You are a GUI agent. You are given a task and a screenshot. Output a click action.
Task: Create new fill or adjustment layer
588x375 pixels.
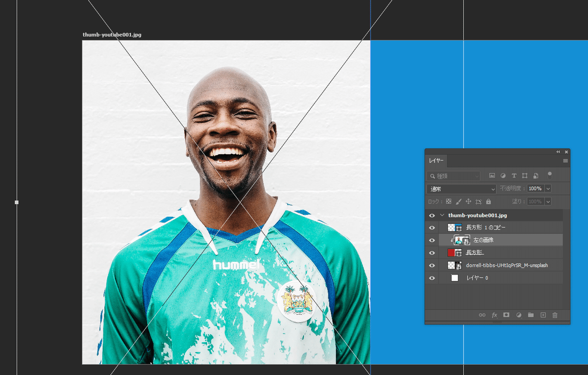point(519,315)
